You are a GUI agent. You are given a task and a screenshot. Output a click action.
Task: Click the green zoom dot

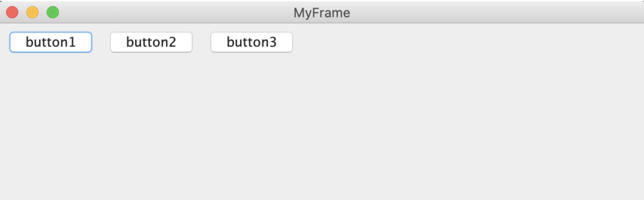(53, 13)
